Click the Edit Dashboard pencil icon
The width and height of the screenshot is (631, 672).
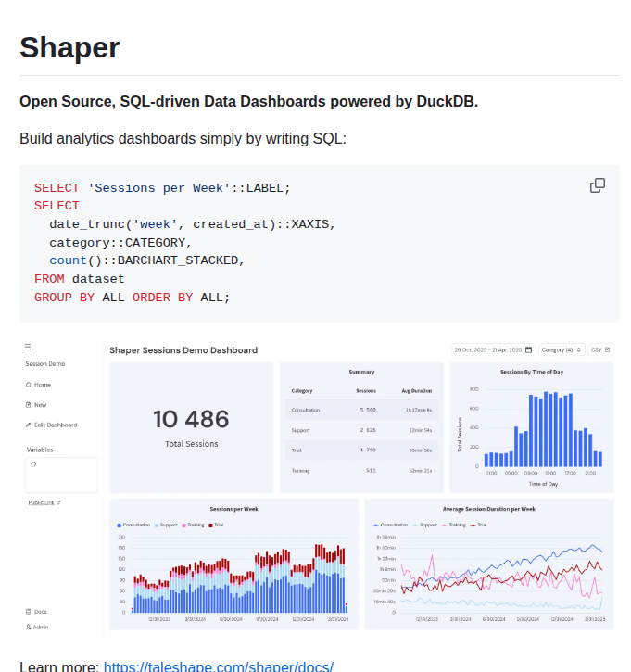point(29,425)
